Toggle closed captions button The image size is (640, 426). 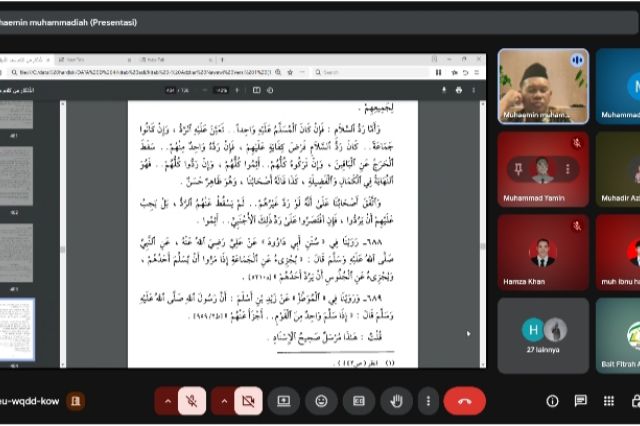pyautogui.click(x=359, y=401)
